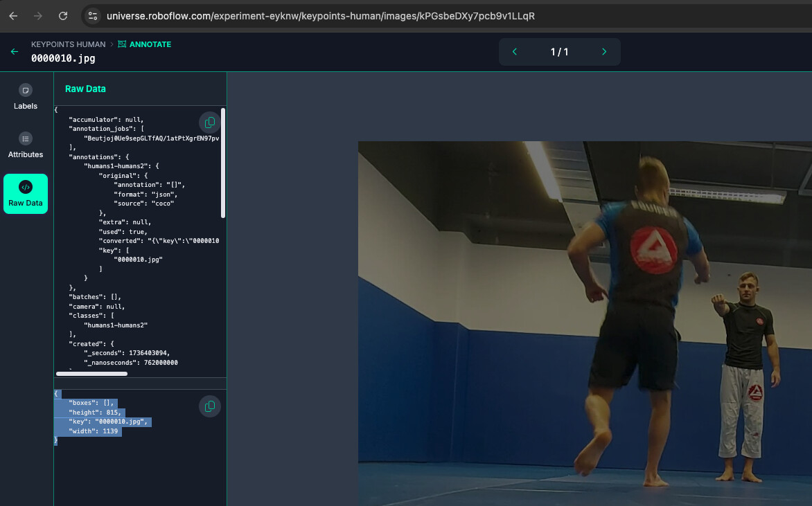
Task: Click the "extra": null line
Action: pos(125,222)
